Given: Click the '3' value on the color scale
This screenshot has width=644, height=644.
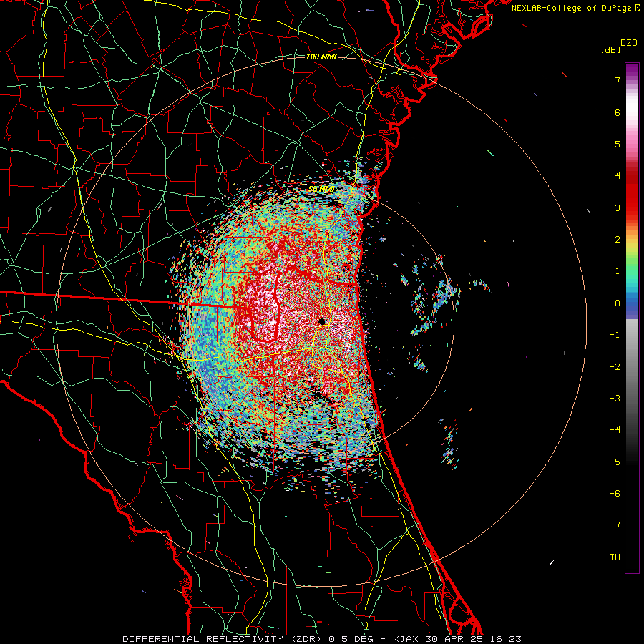Looking at the screenshot, I should pos(618,208).
